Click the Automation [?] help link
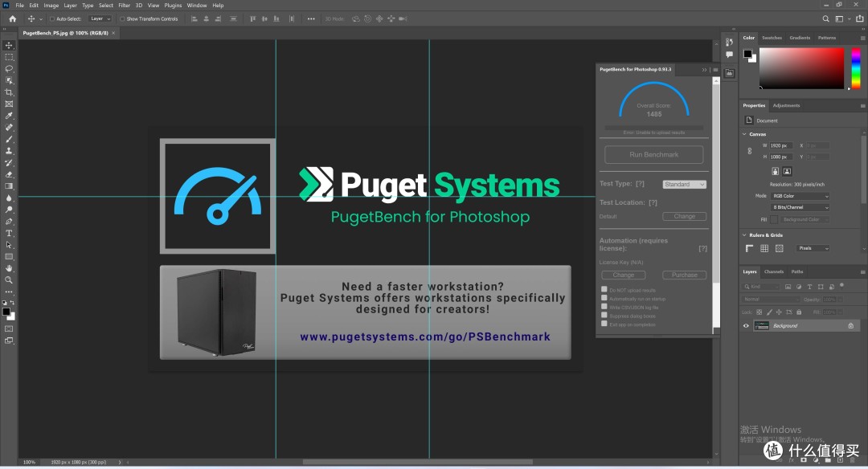The height and width of the screenshot is (469, 868). click(x=702, y=248)
